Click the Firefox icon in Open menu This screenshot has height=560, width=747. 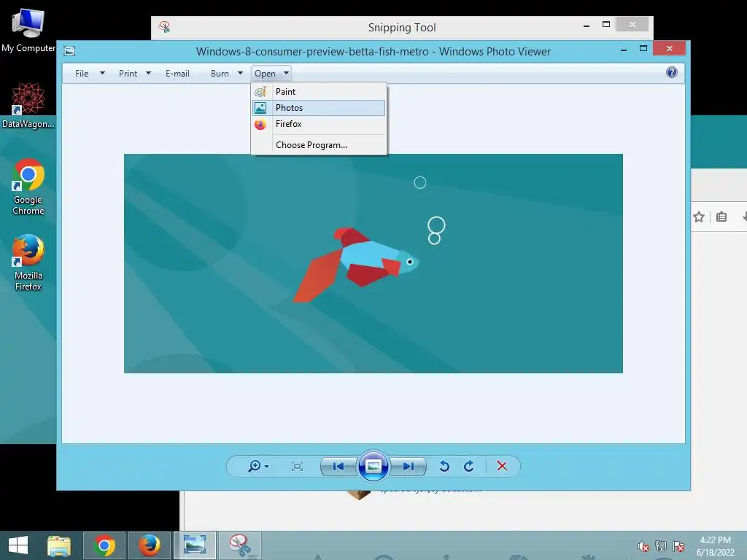(260, 124)
